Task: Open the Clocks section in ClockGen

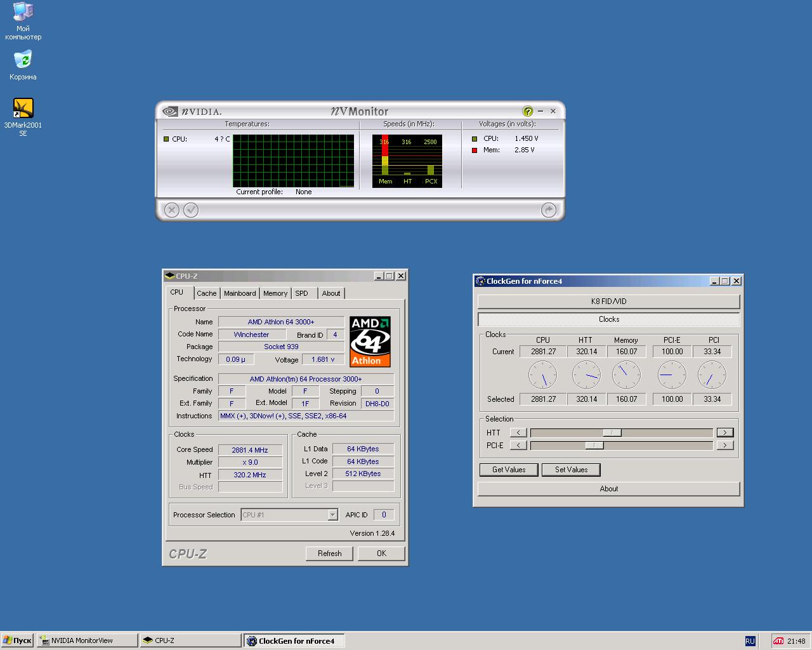Action: [609, 319]
